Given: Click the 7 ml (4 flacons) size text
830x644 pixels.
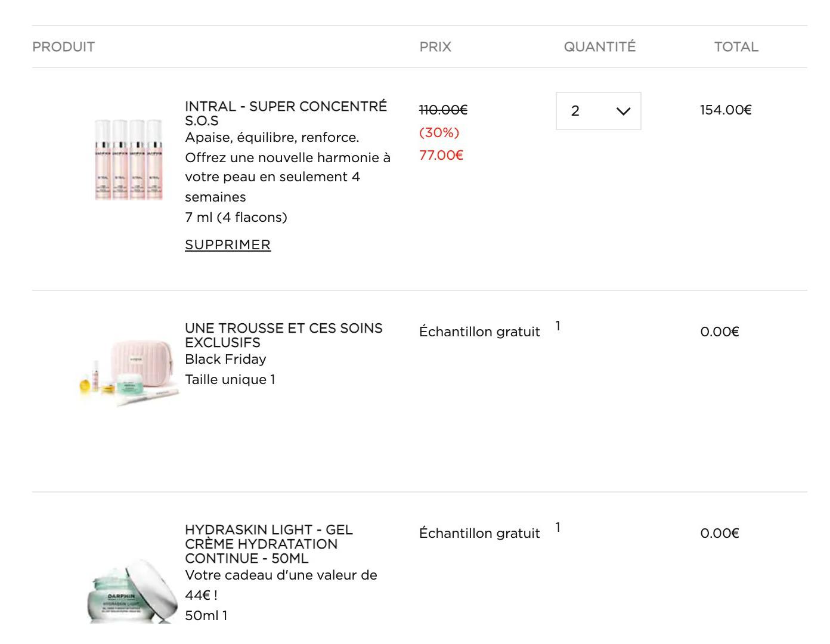Looking at the screenshot, I should 236,217.
